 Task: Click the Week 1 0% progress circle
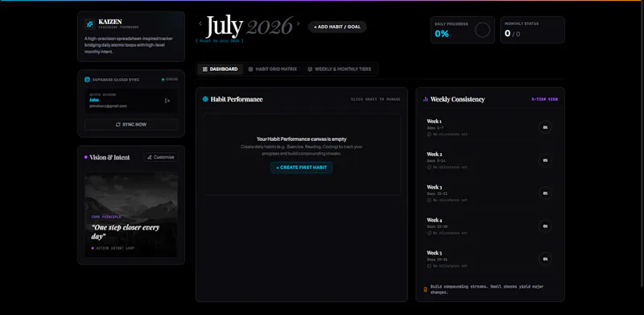tap(545, 127)
